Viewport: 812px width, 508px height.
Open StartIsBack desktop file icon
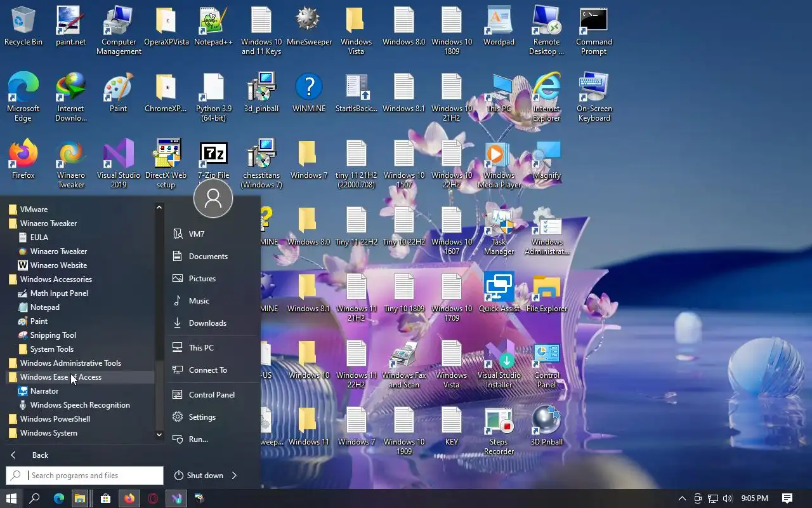[x=357, y=93]
